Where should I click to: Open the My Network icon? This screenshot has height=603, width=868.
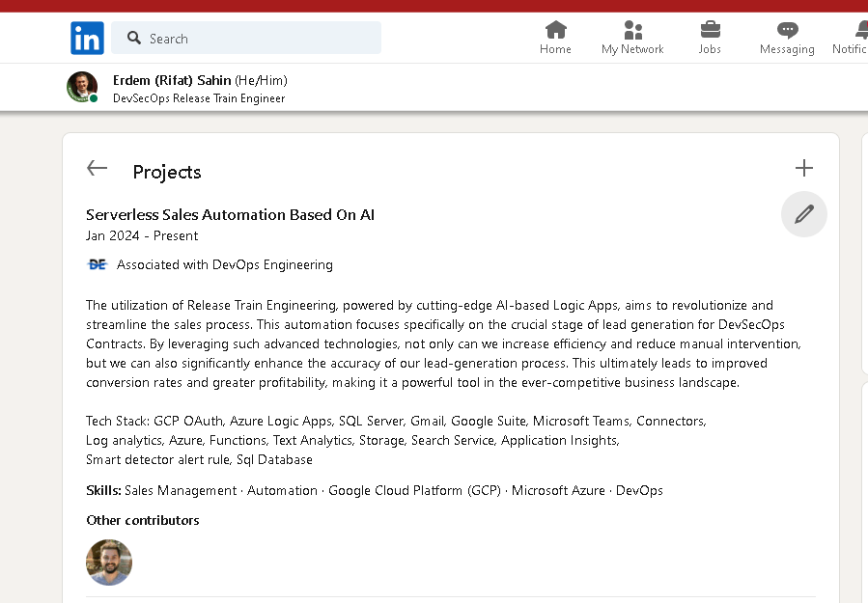point(632,29)
